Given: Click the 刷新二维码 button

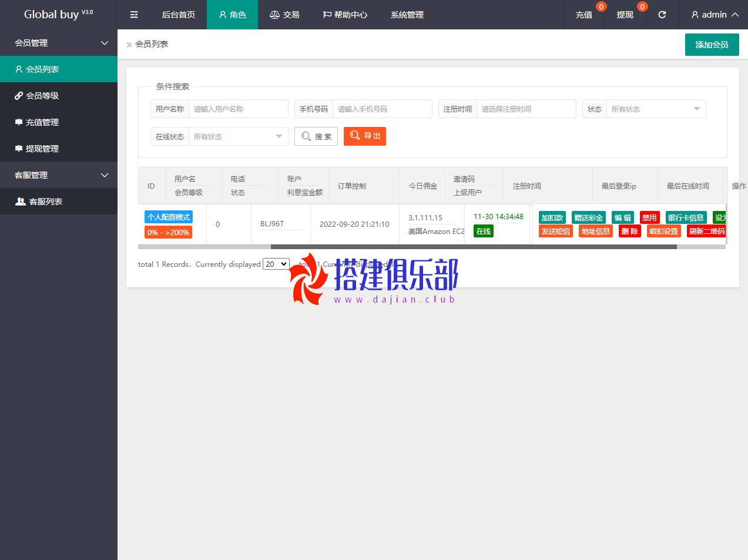Looking at the screenshot, I should pyautogui.click(x=707, y=231).
